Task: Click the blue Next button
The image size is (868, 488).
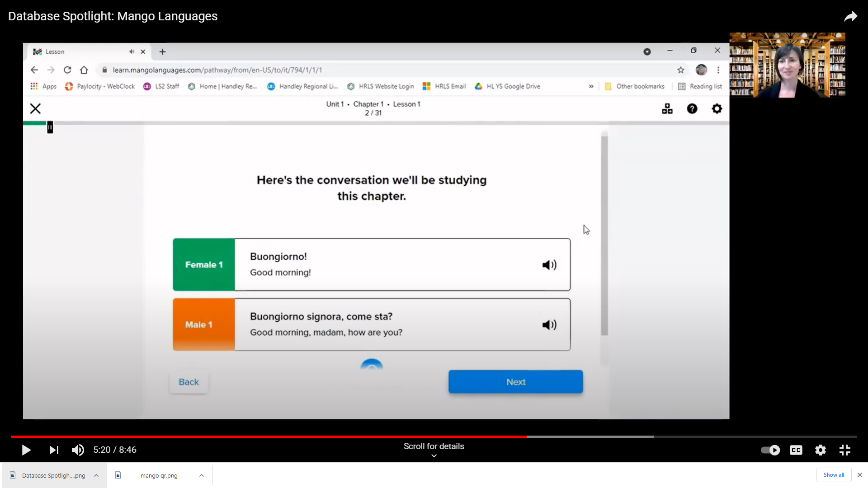Action: click(515, 382)
